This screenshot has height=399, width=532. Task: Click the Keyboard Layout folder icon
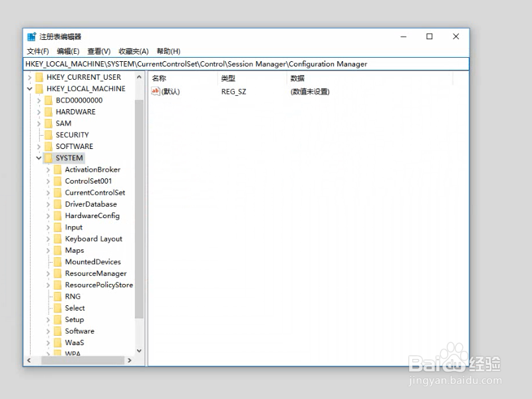click(x=58, y=239)
